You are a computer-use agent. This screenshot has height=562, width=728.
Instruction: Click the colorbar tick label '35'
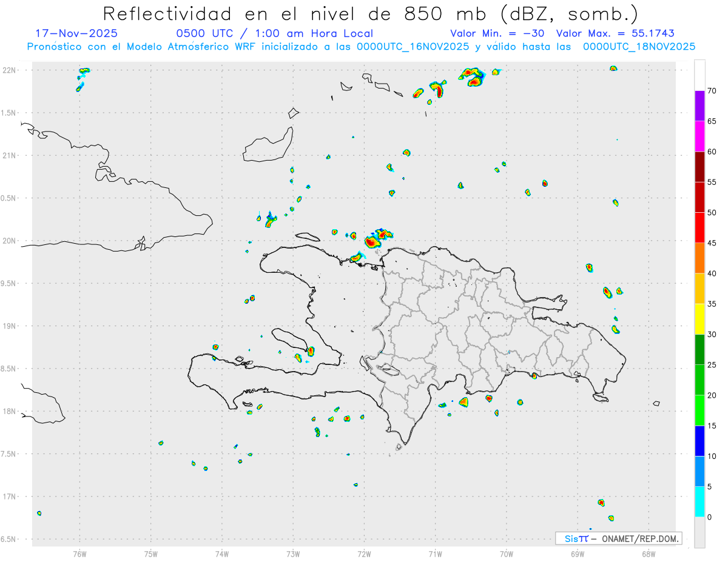712,304
